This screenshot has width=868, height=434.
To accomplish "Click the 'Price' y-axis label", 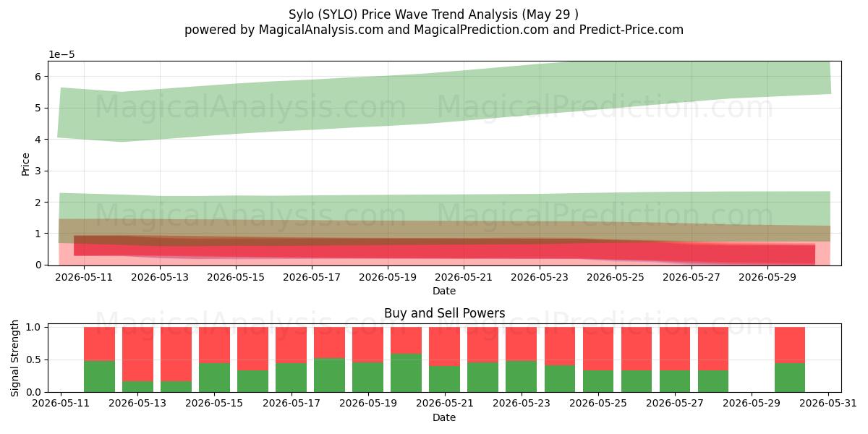I will (x=26, y=163).
